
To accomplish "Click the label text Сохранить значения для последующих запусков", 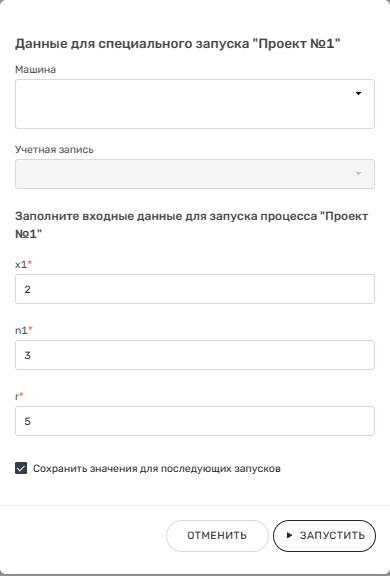I will tap(157, 469).
